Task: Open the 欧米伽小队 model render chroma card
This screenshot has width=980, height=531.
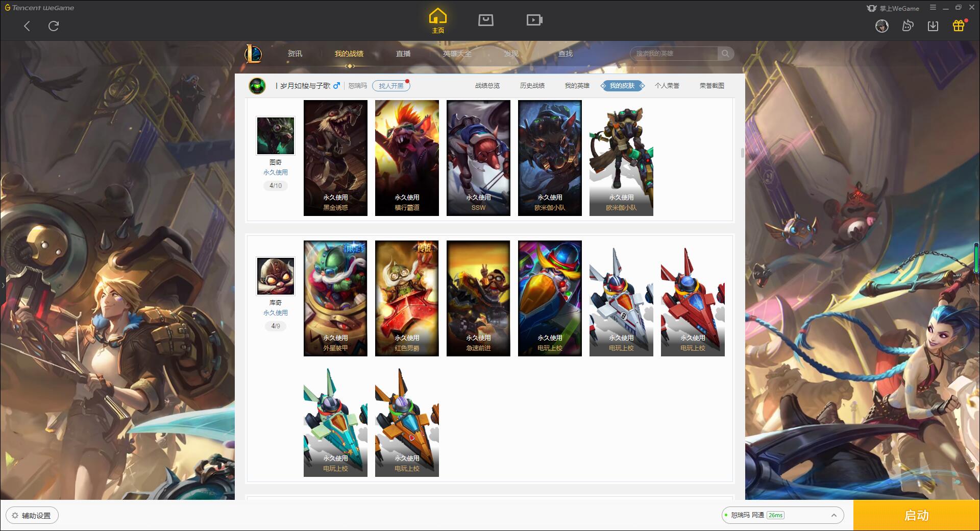Action: [x=621, y=158]
